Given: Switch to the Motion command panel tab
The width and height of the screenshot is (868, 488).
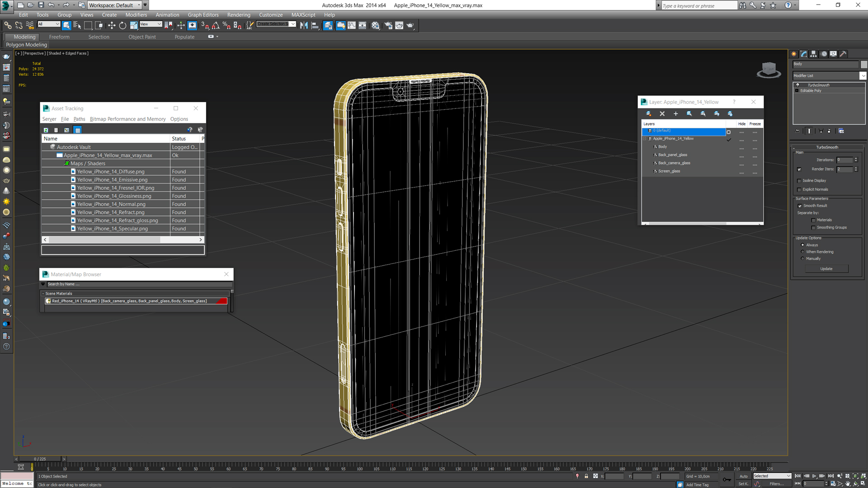Looking at the screenshot, I should coord(824,54).
